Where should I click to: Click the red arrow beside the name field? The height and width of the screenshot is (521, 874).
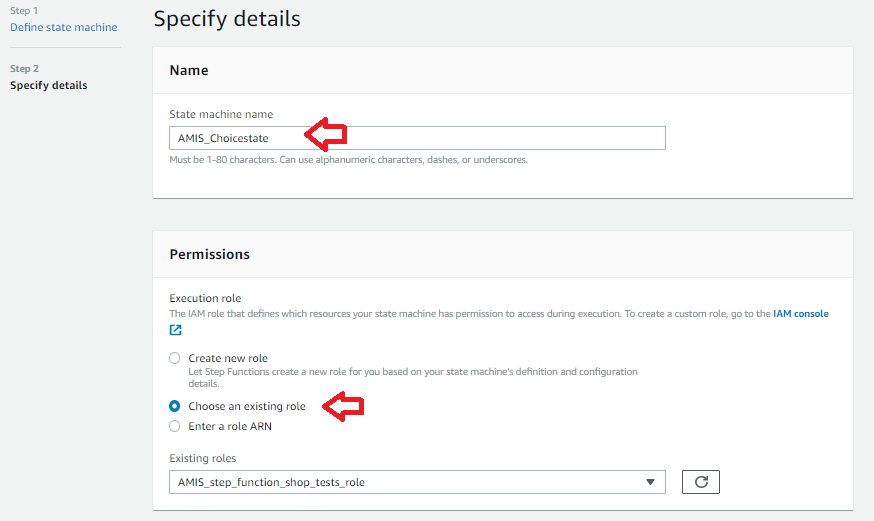coord(325,133)
